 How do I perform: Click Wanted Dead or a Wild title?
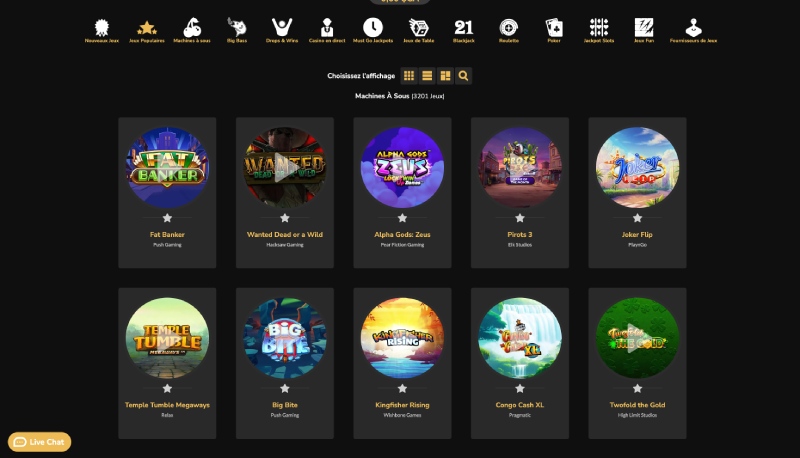click(285, 235)
